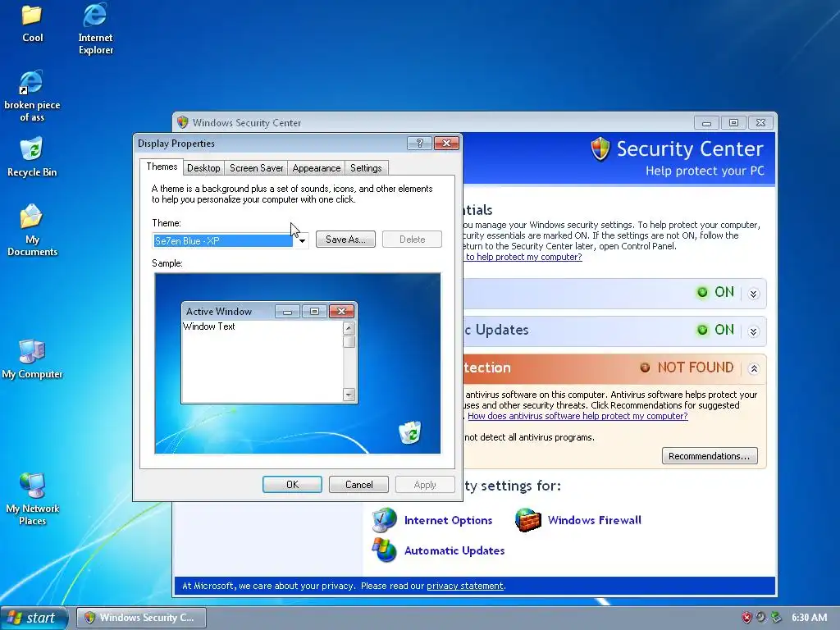Image resolution: width=840 pixels, height=630 pixels.
Task: Open the Start menu
Action: 34,618
